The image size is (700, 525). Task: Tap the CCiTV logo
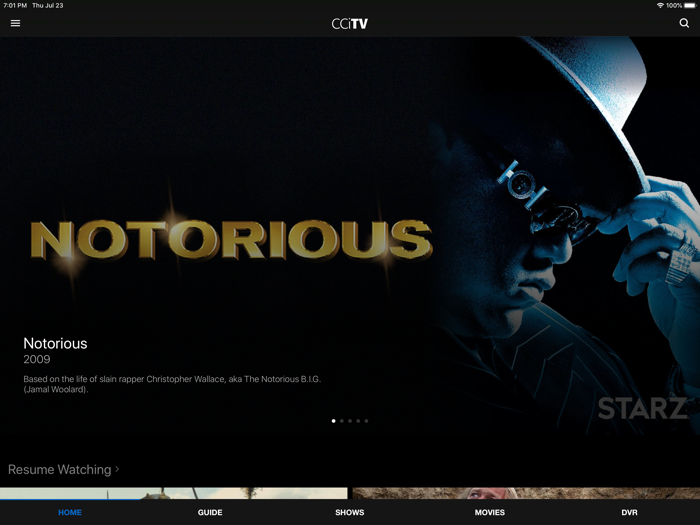click(350, 24)
